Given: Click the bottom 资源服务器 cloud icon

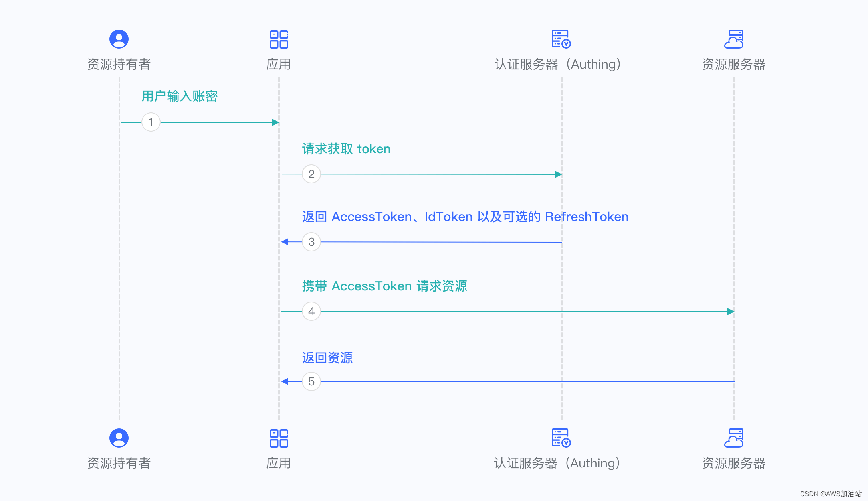Looking at the screenshot, I should pos(734,438).
